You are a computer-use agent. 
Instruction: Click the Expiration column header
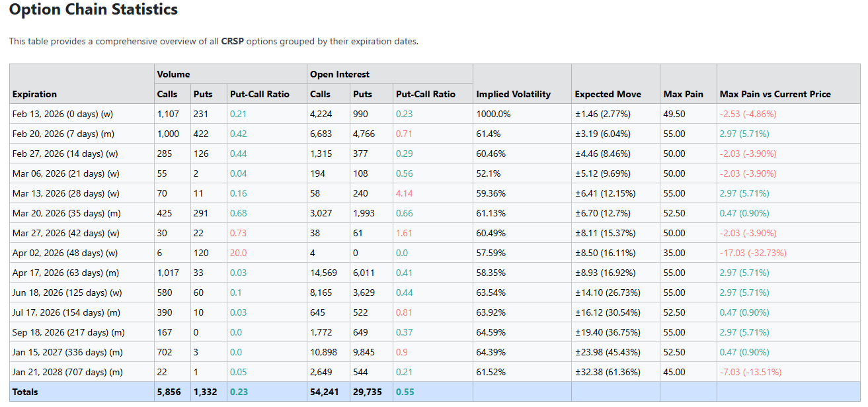(x=34, y=94)
